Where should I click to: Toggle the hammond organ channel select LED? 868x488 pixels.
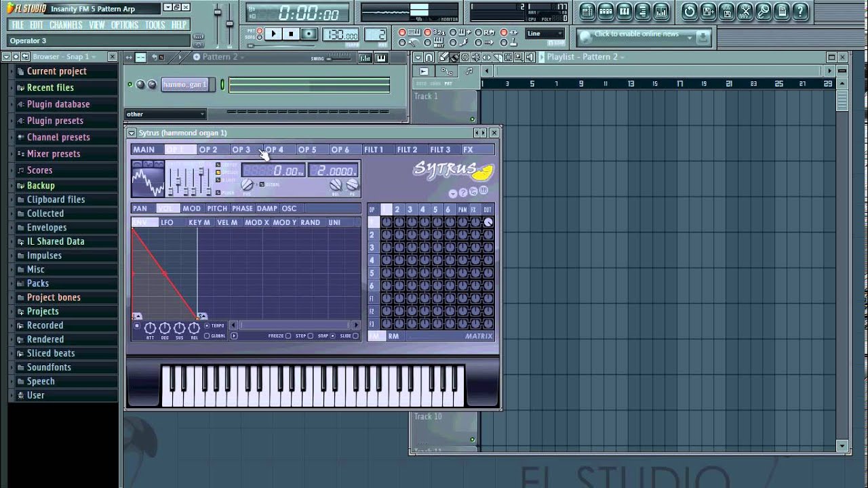(222, 85)
